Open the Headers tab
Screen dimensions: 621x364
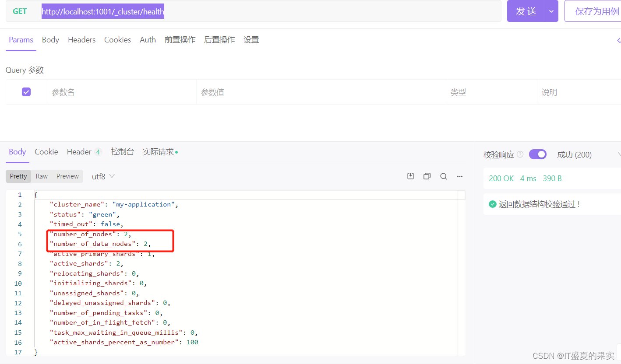click(81, 40)
